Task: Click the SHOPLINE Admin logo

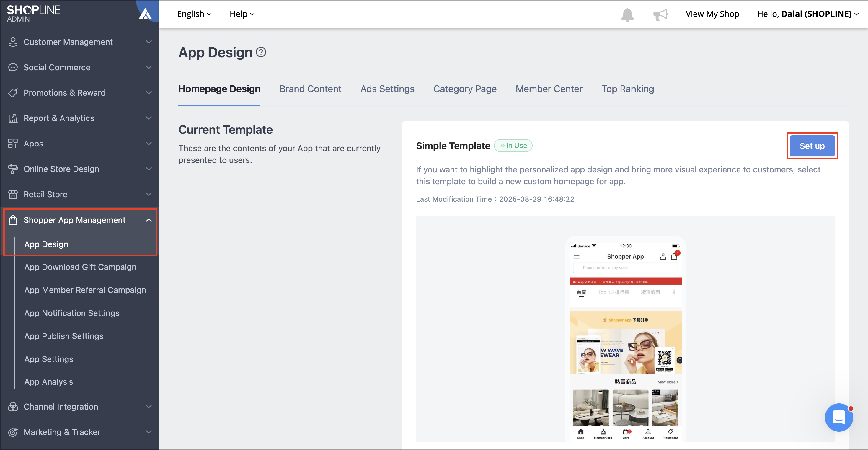Action: [x=34, y=14]
